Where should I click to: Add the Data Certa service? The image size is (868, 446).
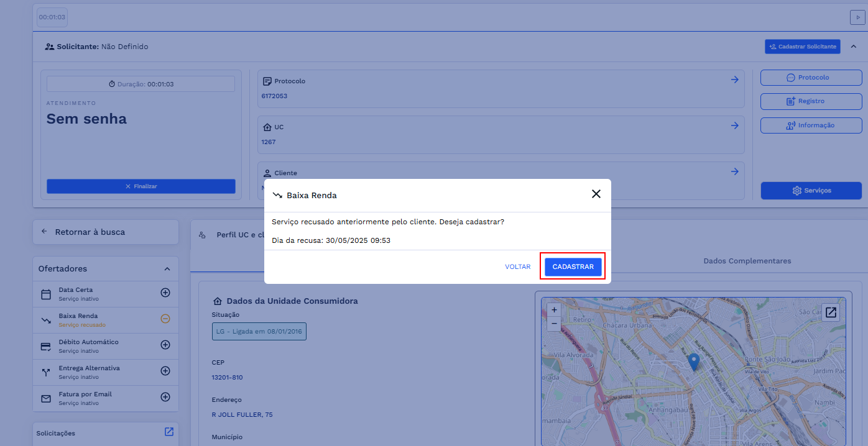pos(165,293)
